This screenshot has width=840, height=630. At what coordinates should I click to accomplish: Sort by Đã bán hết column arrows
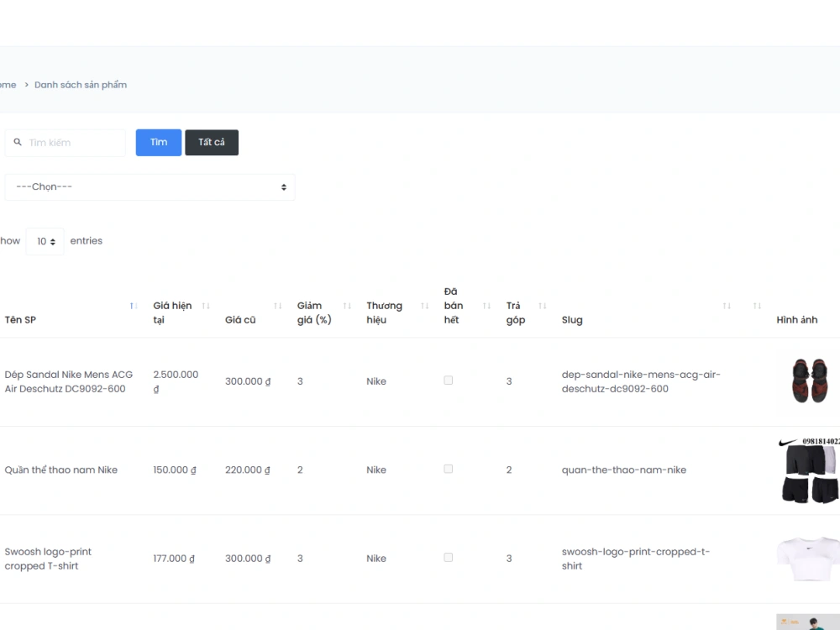[486, 306]
